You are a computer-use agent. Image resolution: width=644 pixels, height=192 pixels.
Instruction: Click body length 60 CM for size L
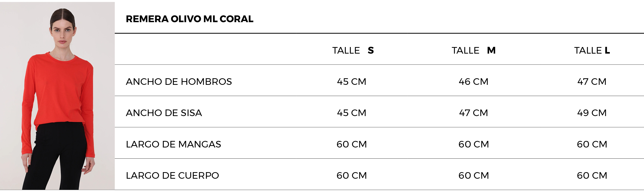point(592,175)
